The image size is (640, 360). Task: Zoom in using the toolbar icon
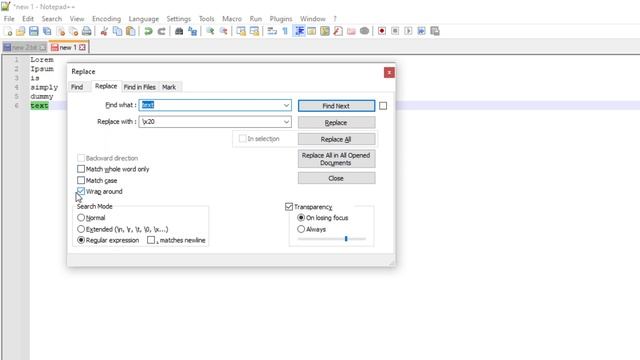(210, 31)
